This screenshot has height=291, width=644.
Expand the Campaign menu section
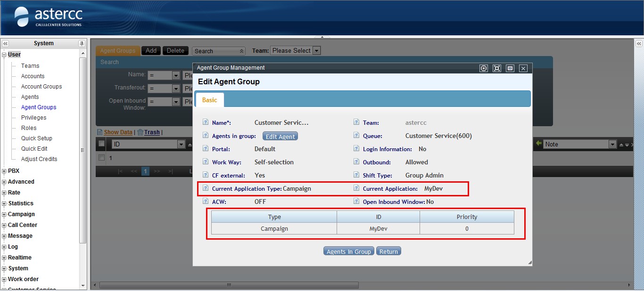(4, 214)
